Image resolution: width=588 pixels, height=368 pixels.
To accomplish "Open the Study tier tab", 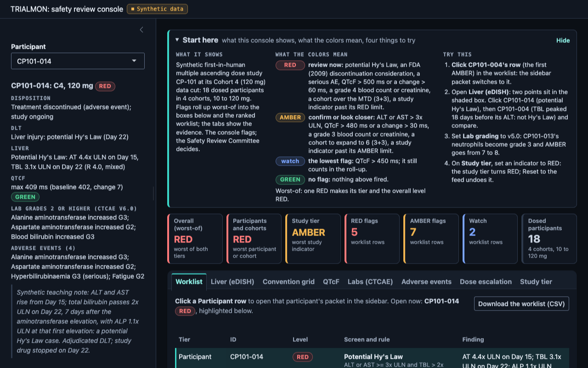I will 536,282.
